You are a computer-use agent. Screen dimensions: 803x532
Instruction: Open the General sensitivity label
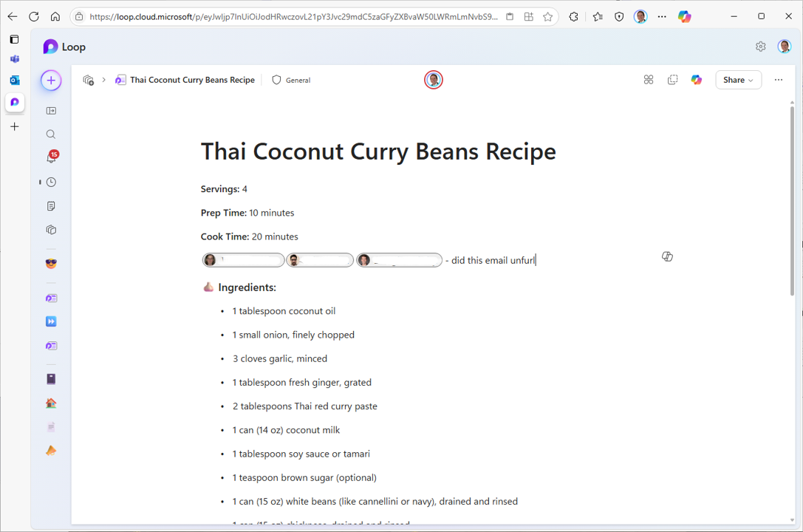(291, 80)
